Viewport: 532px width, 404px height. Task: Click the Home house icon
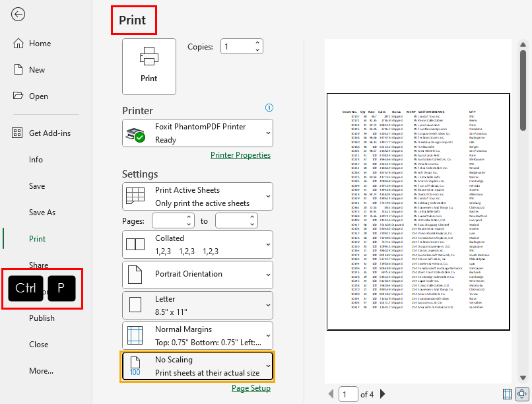click(18, 44)
